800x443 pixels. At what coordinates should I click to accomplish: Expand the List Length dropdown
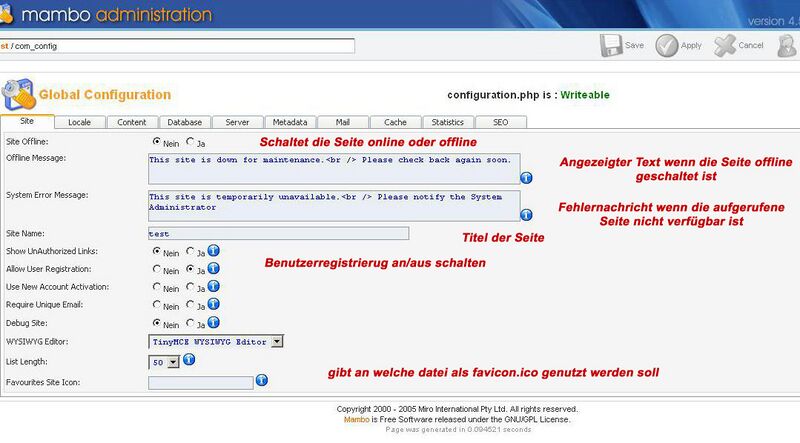tap(173, 361)
